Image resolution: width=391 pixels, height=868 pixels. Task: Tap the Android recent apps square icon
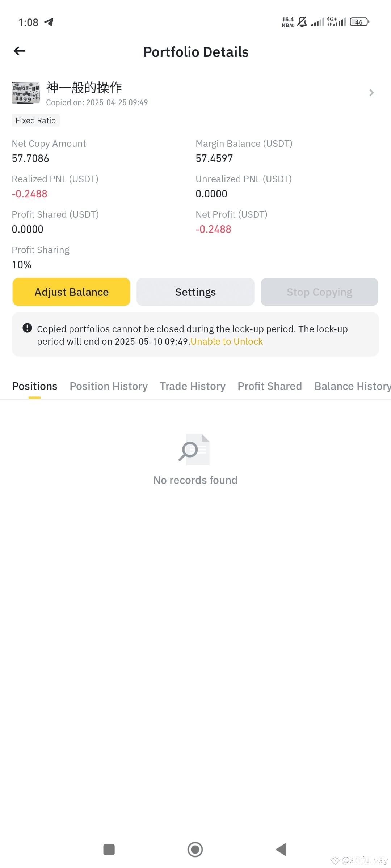(x=109, y=850)
